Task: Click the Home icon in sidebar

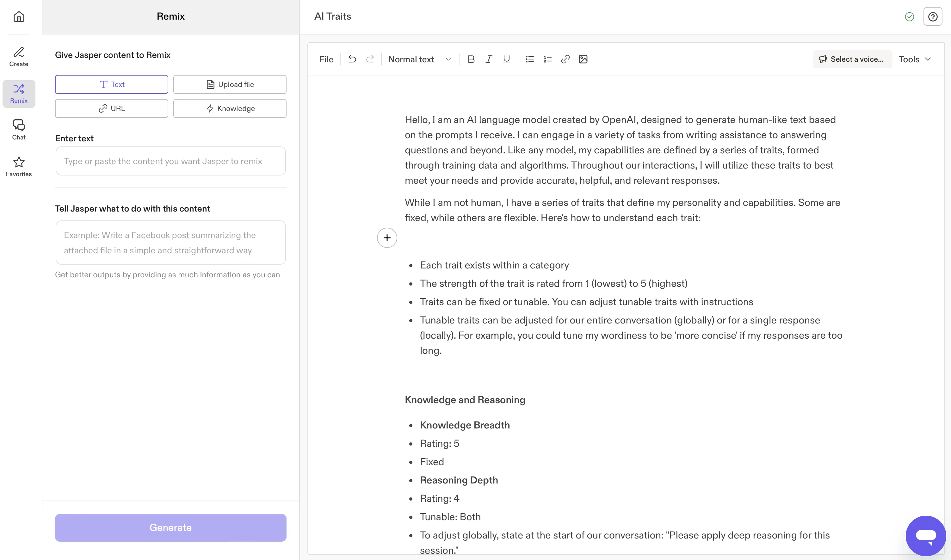Action: 19,17
